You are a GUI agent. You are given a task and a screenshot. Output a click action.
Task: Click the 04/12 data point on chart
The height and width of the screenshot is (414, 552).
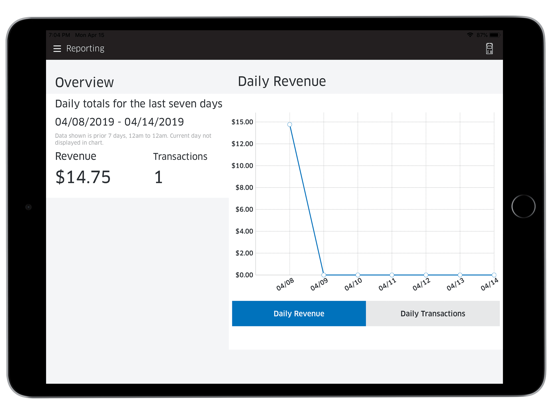(426, 275)
